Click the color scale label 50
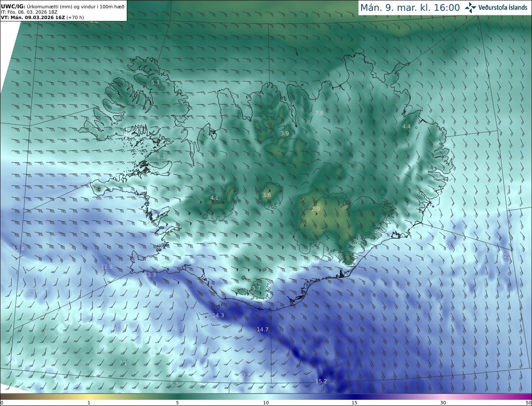The width and height of the screenshot is (532, 406). pos(528,403)
